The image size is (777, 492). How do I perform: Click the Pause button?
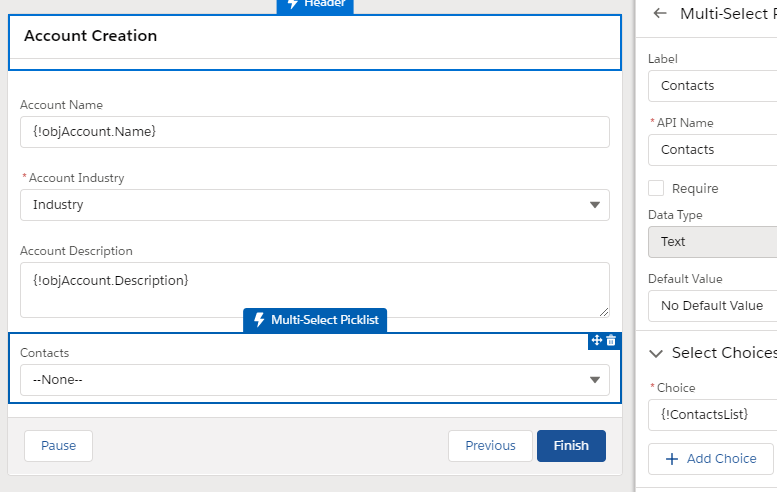58,446
